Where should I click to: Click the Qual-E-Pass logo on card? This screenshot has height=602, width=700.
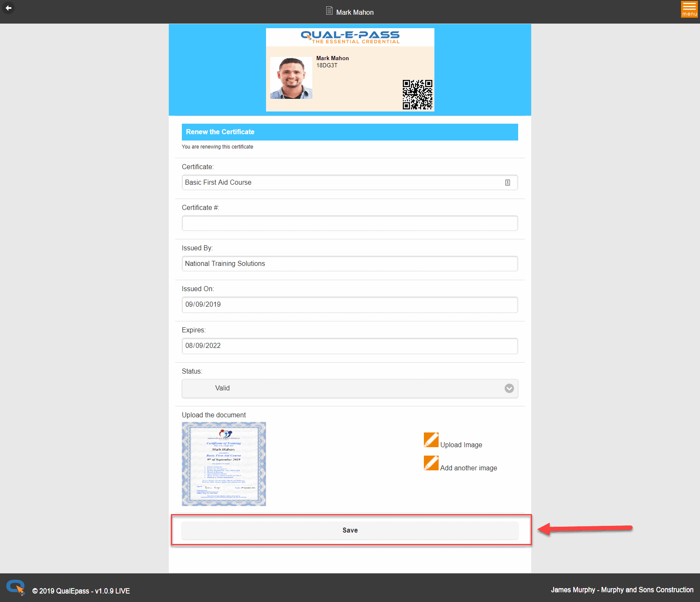pos(350,37)
